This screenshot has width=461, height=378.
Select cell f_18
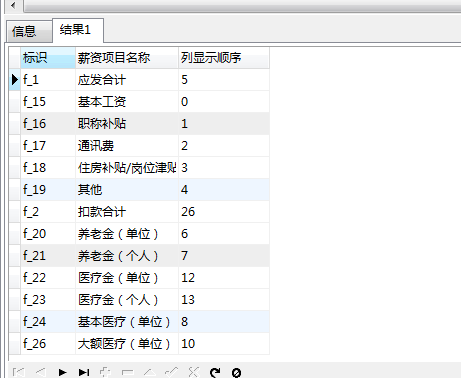48,168
